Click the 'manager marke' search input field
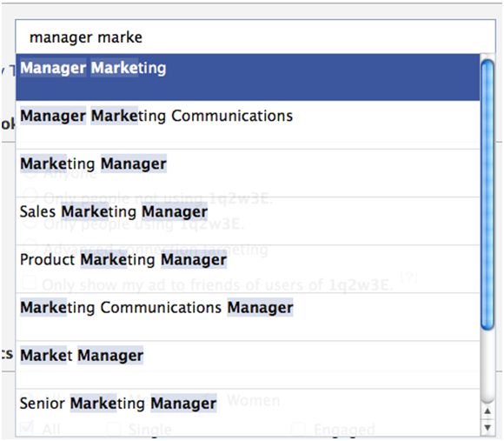This screenshot has height=441, width=504. [255, 37]
